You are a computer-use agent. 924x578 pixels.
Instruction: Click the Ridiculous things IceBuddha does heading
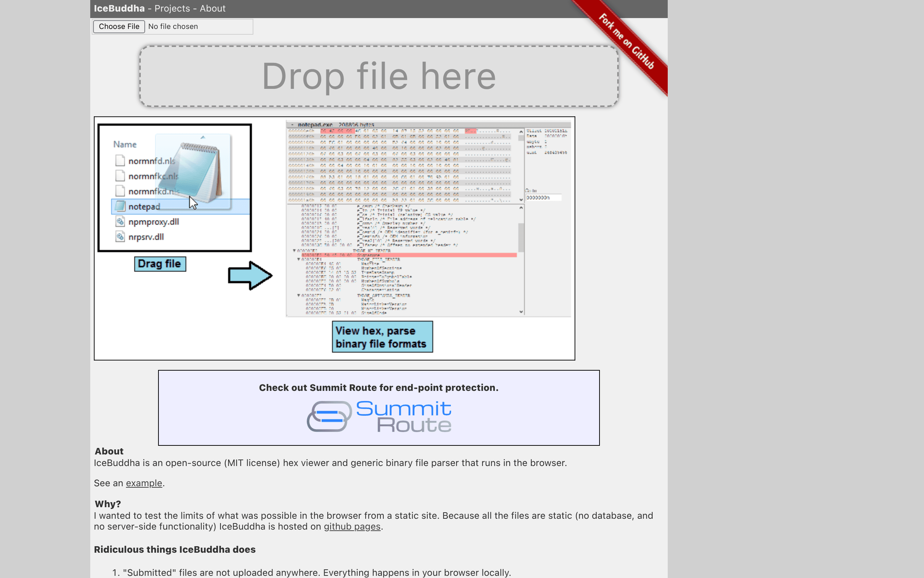(175, 549)
